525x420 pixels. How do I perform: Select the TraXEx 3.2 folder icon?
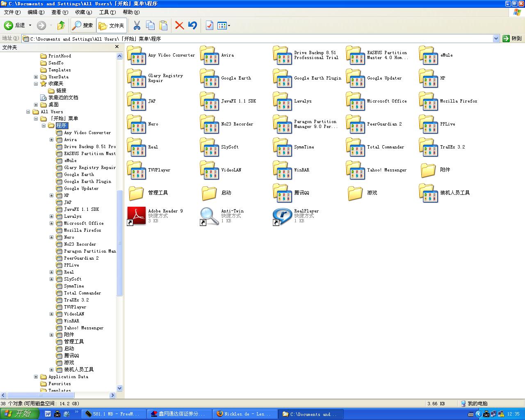coord(428,147)
